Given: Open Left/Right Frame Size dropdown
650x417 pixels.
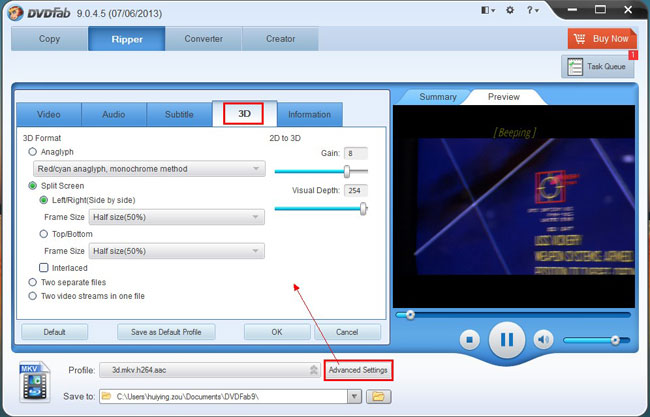Looking at the screenshot, I should click(x=177, y=217).
